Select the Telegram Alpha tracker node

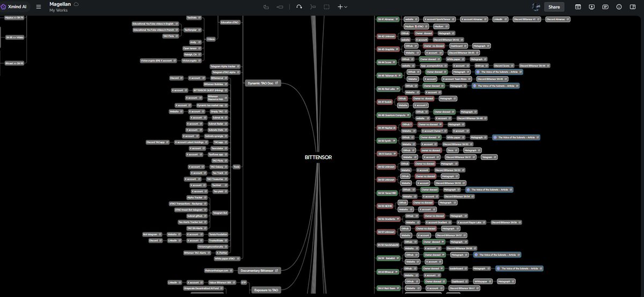[x=225, y=66]
